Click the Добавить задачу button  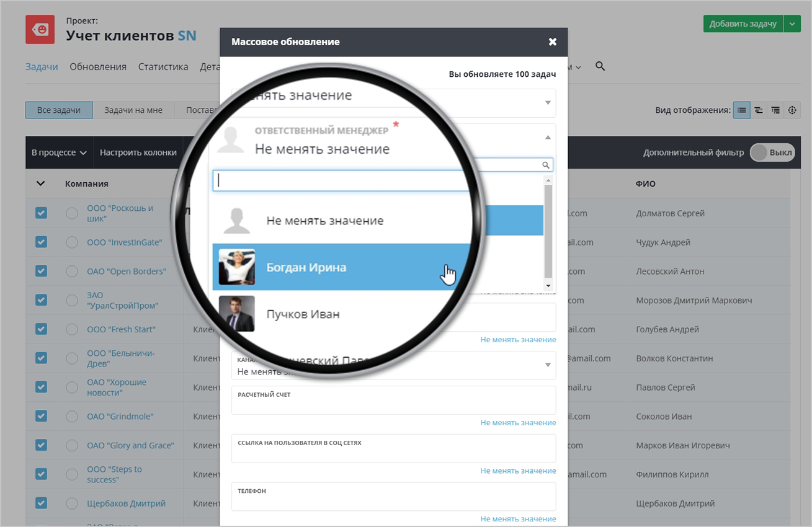(x=743, y=24)
